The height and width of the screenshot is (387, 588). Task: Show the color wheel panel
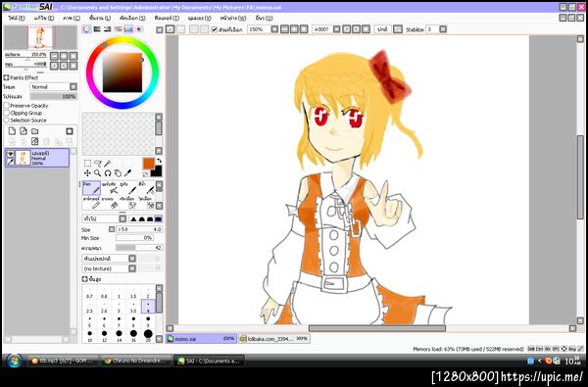(86, 28)
